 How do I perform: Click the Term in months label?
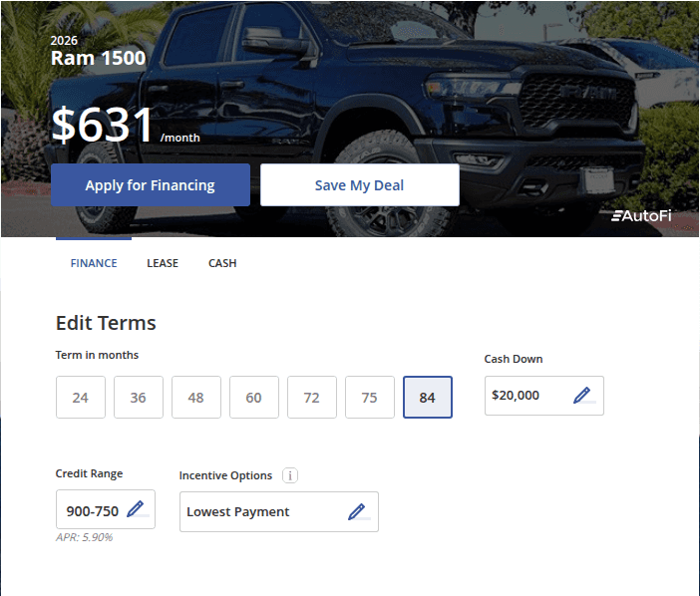tap(97, 355)
